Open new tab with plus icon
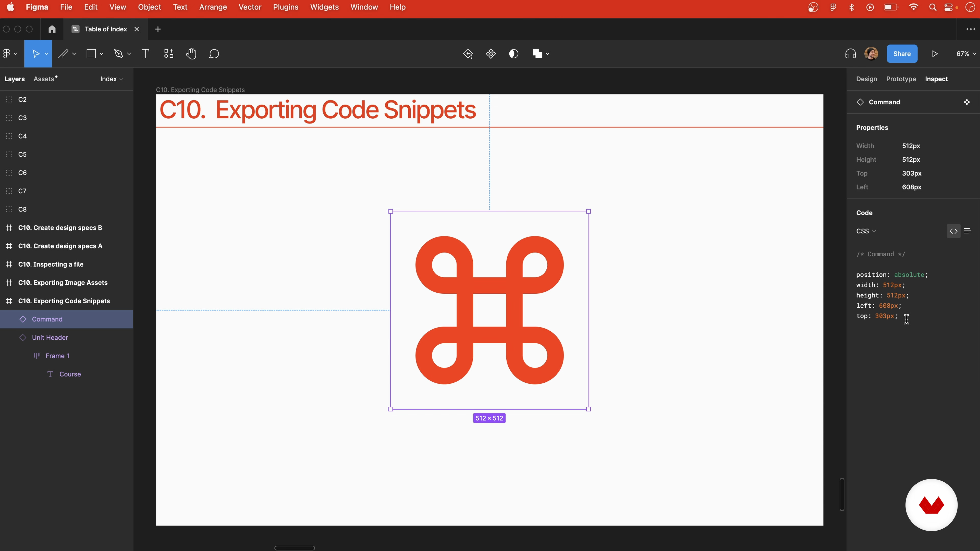 [x=158, y=29]
